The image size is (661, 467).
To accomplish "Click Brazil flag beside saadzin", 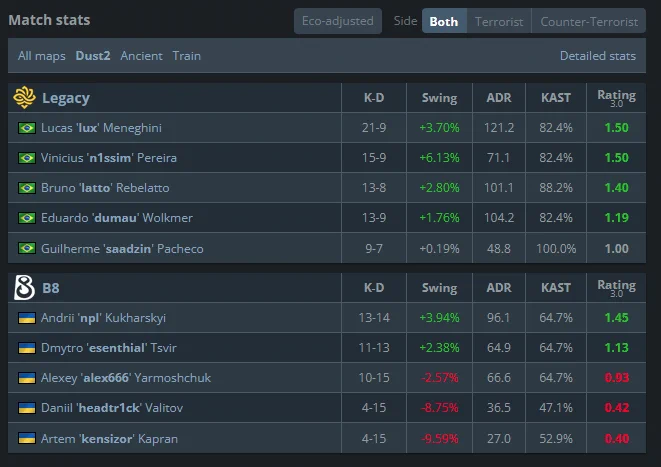I will click(x=27, y=249).
